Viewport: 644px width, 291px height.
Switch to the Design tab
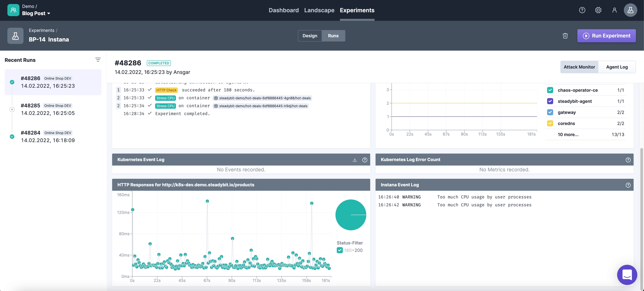point(310,36)
